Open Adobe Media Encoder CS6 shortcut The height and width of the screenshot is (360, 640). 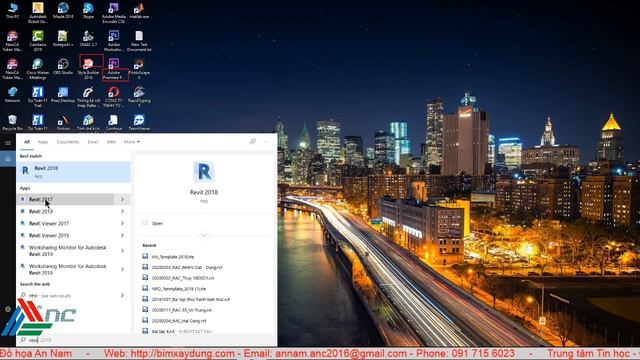tap(113, 13)
